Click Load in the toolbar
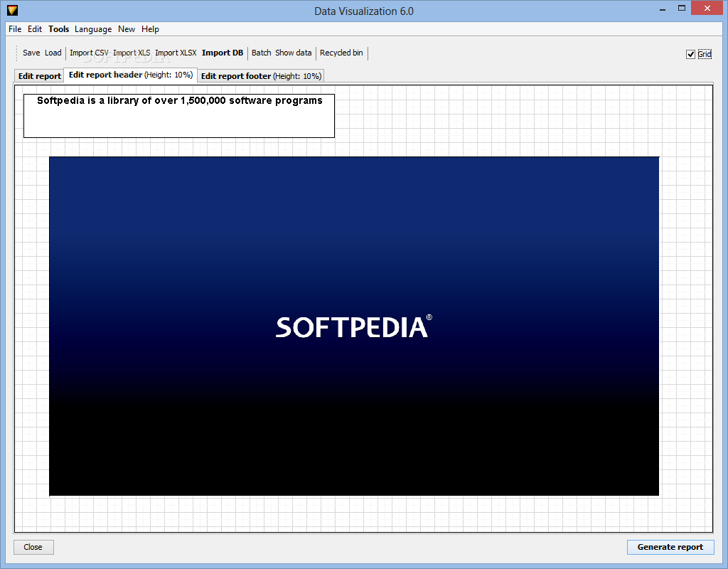 point(53,53)
